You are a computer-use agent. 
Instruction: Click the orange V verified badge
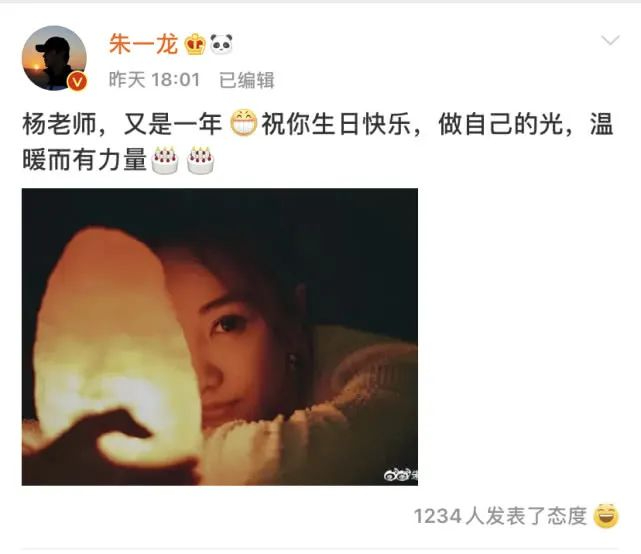point(77,81)
